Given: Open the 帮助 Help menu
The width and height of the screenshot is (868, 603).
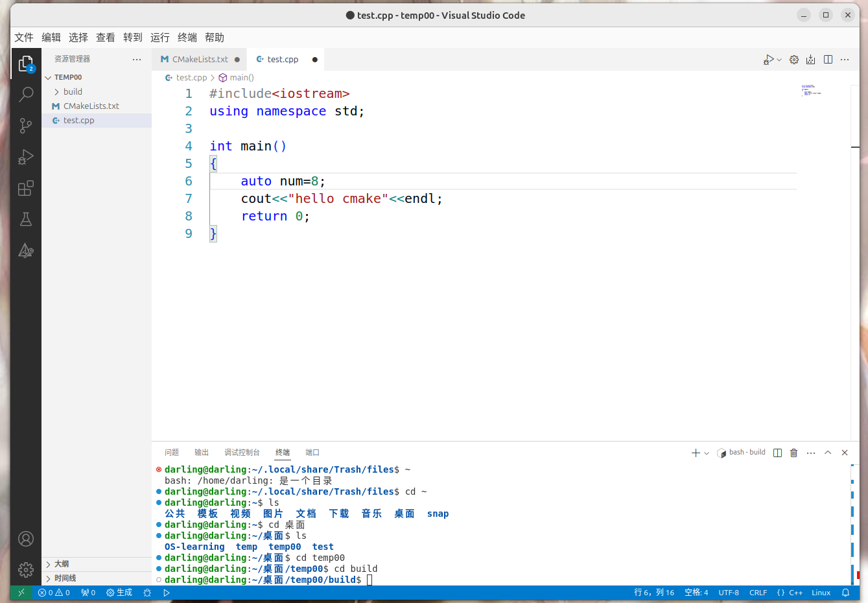Looking at the screenshot, I should (215, 38).
